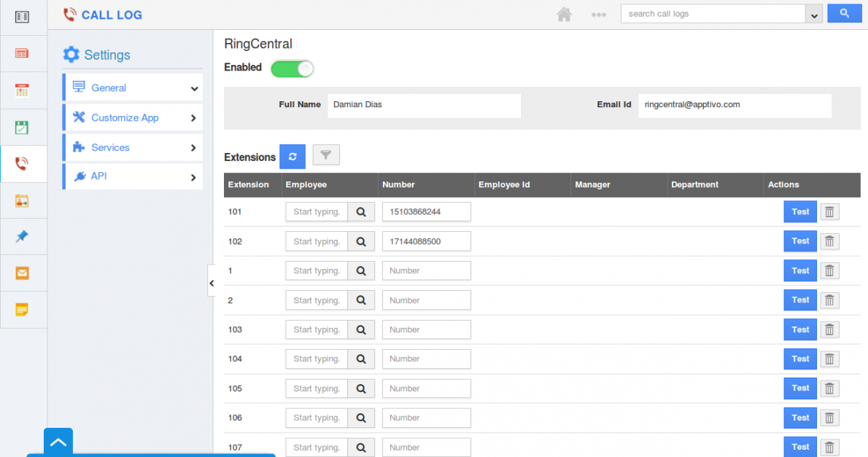This screenshot has width=868, height=457.
Task: Search employee for extension 103
Action: tap(361, 329)
